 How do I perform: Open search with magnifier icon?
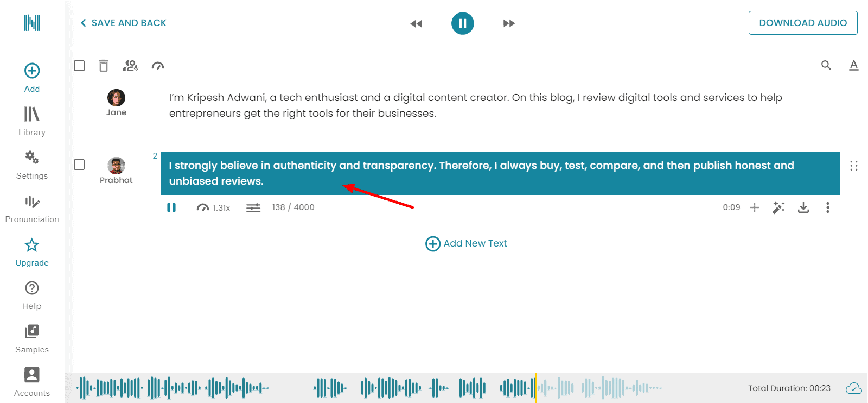[x=826, y=66]
